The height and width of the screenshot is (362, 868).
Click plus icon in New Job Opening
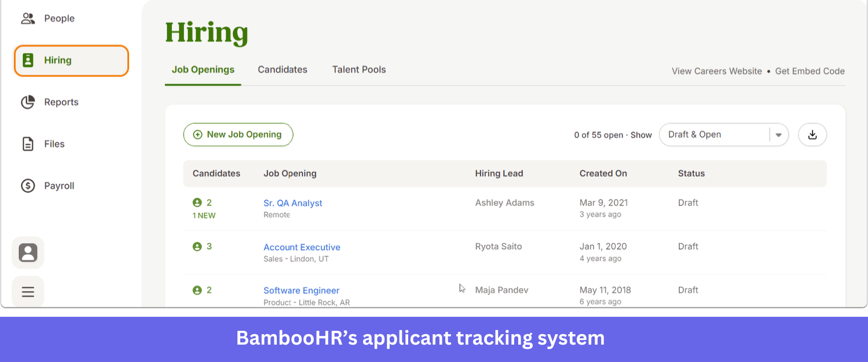pyautogui.click(x=197, y=134)
